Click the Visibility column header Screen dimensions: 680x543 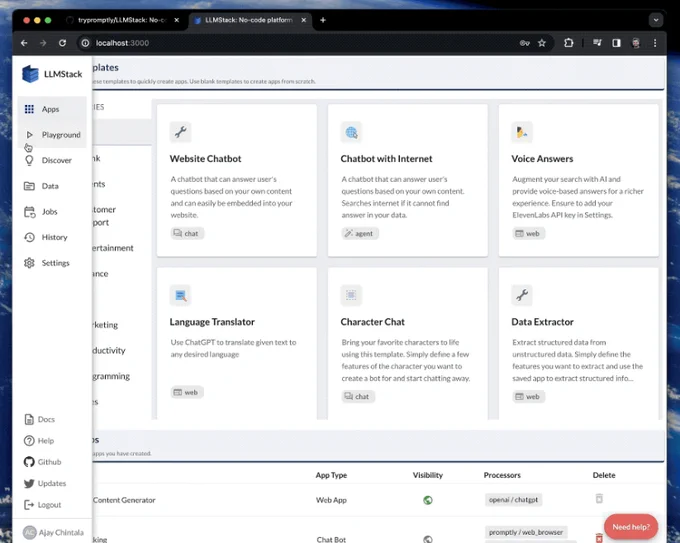(x=428, y=475)
